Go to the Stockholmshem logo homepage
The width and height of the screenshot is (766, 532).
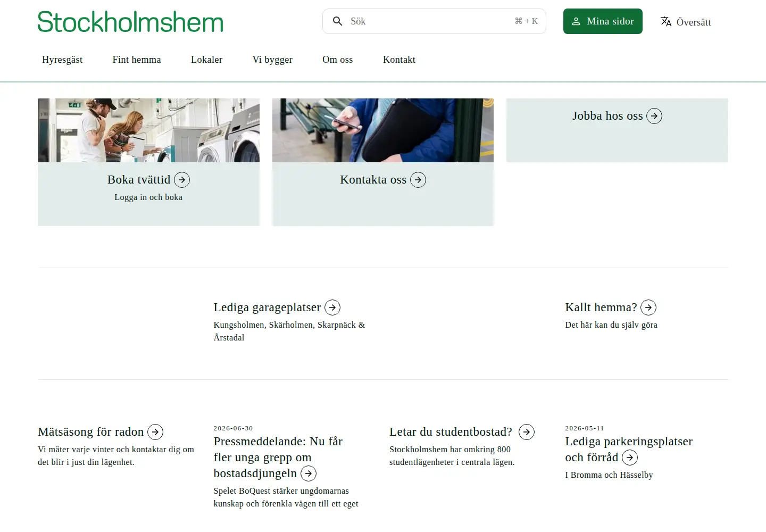[x=130, y=22]
